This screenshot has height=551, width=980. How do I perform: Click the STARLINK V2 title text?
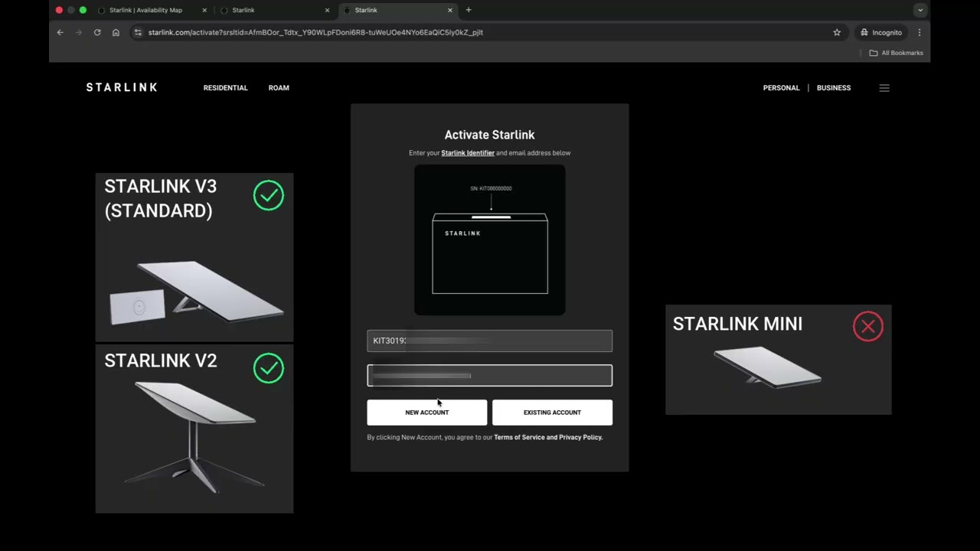(161, 360)
